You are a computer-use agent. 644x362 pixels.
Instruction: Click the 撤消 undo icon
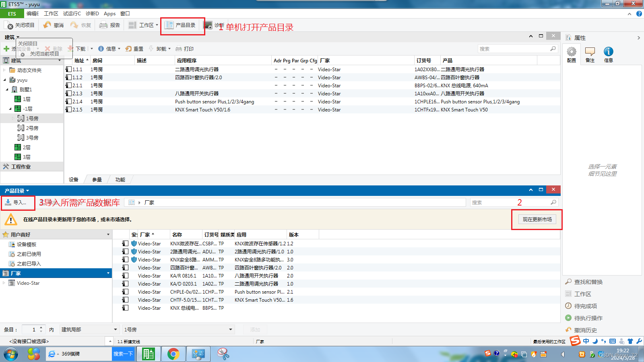47,25
